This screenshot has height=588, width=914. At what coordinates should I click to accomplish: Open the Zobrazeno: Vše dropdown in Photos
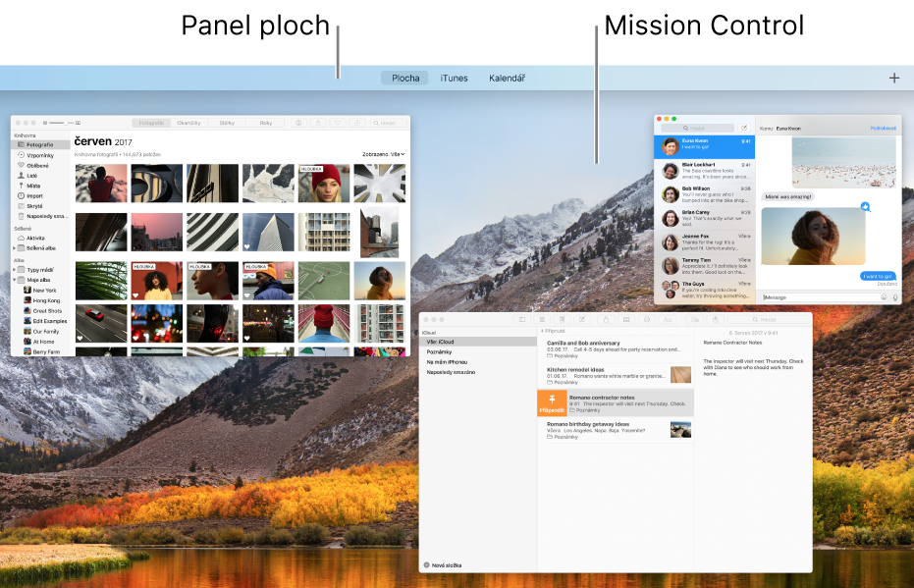pyautogui.click(x=383, y=154)
